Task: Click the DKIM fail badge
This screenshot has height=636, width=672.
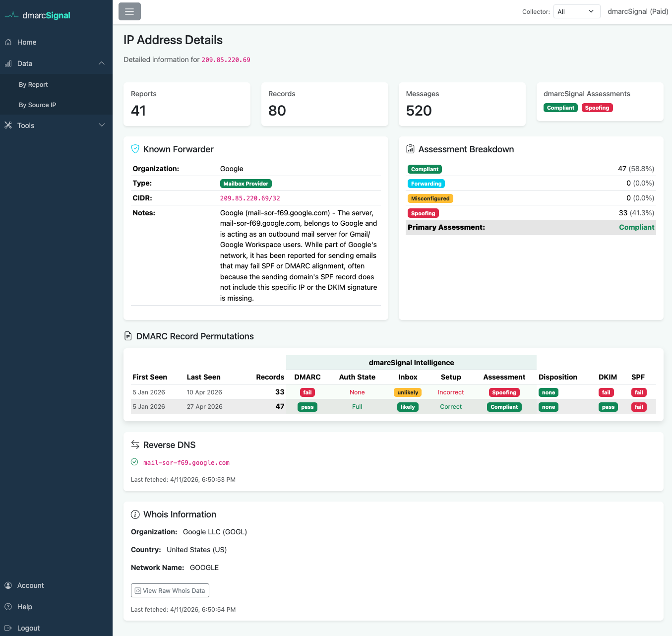Action: point(606,392)
